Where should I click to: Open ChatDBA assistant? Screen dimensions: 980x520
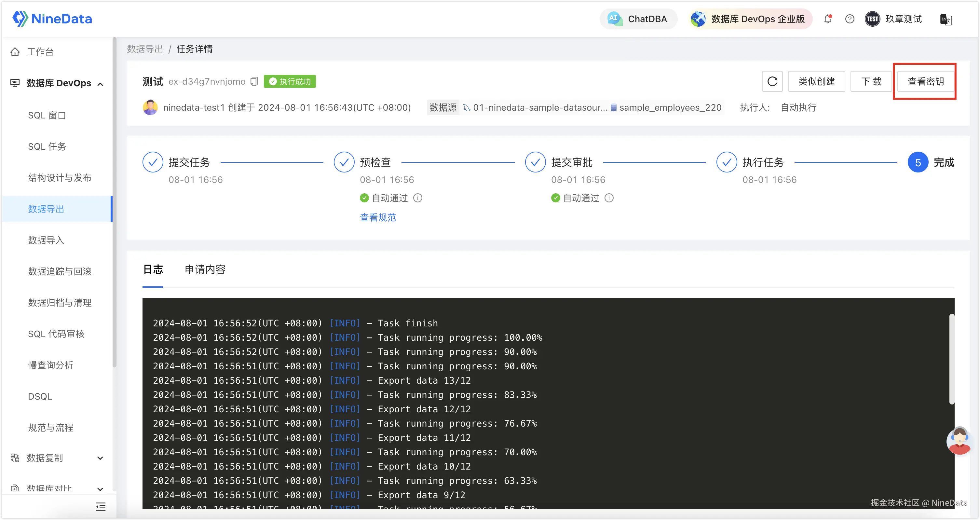tap(639, 19)
